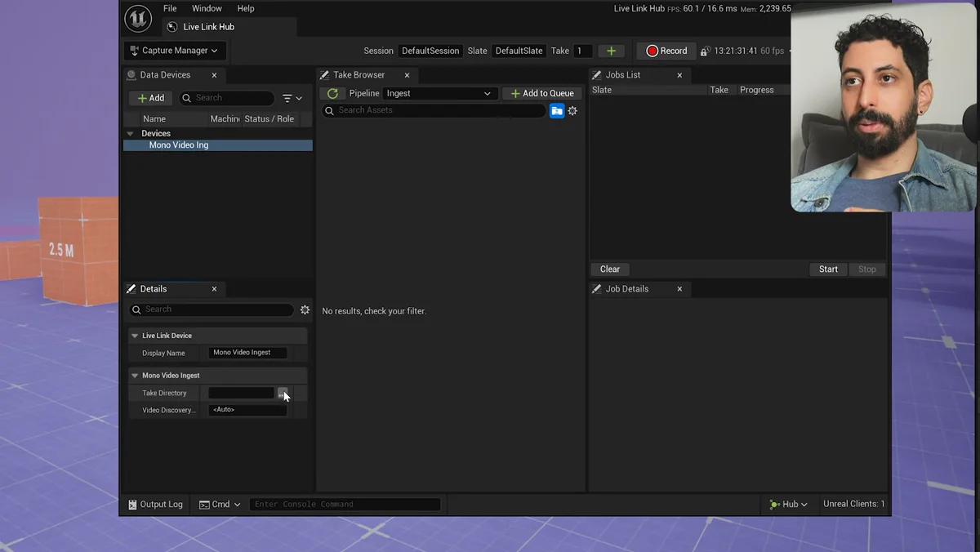Open the Data Devices filter options dropdown
Viewport: 980px width, 552px height.
(x=292, y=98)
